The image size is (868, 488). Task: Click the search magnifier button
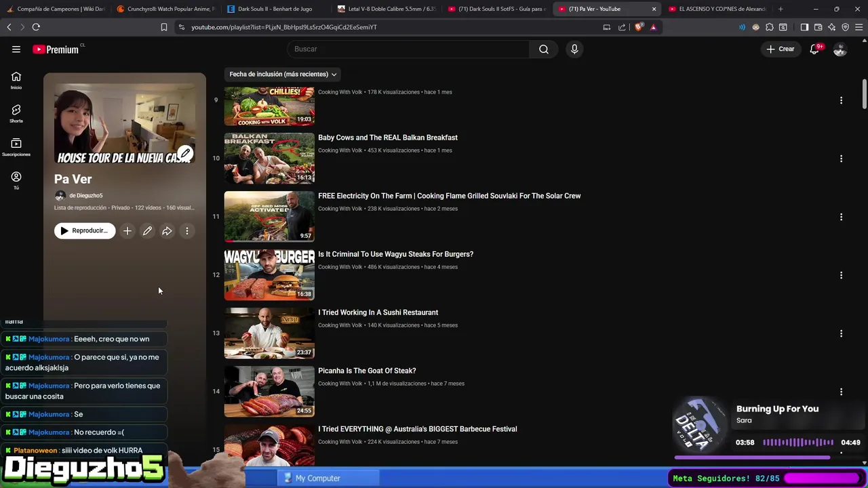[544, 49]
